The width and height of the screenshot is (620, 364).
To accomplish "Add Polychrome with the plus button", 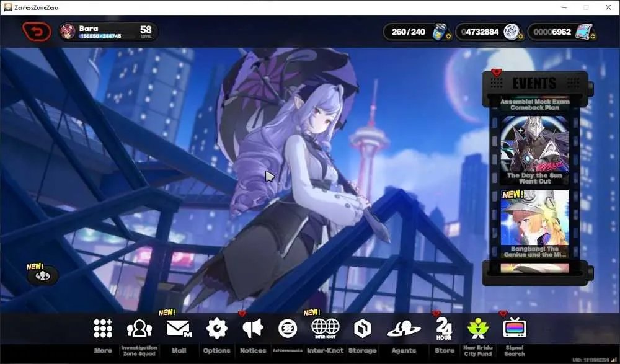I will click(x=593, y=37).
